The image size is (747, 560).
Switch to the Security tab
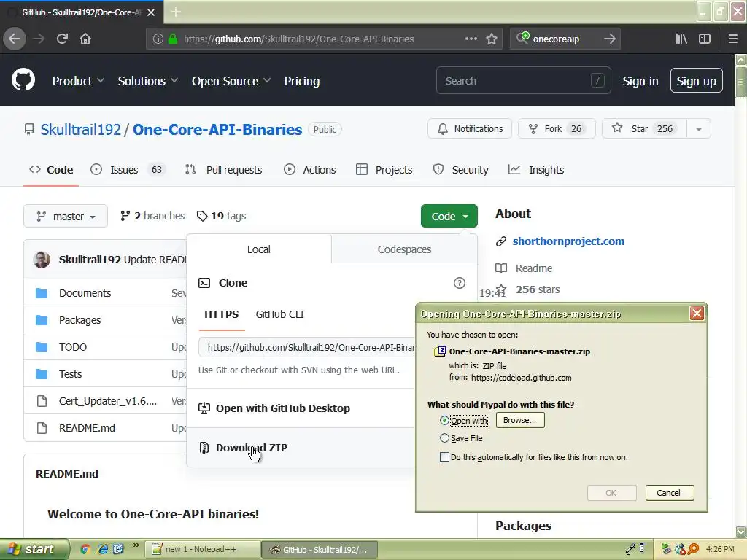461,170
